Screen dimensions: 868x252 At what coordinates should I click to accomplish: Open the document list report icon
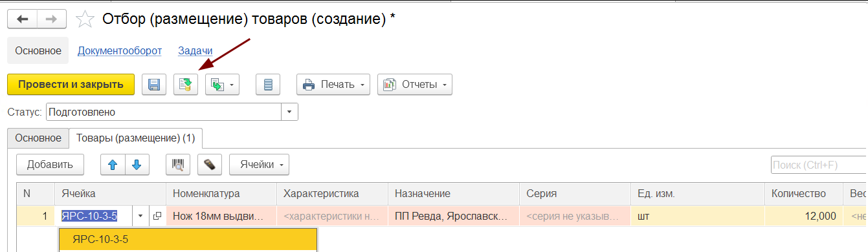[x=269, y=85]
